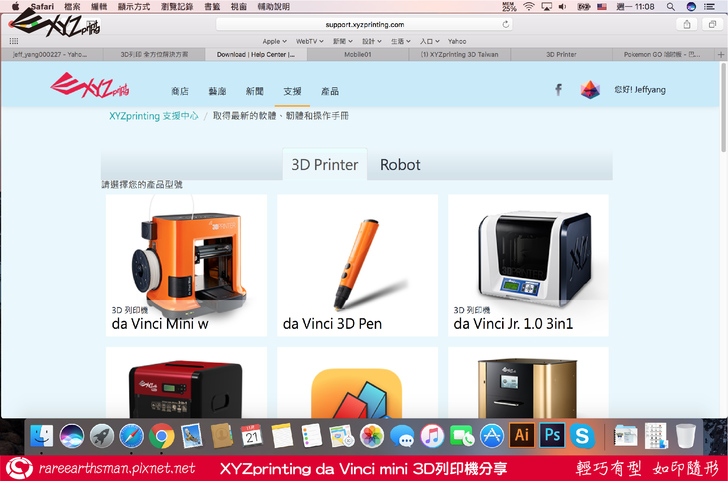
Task: Open Yahoo favorites bar link
Action: (x=457, y=41)
